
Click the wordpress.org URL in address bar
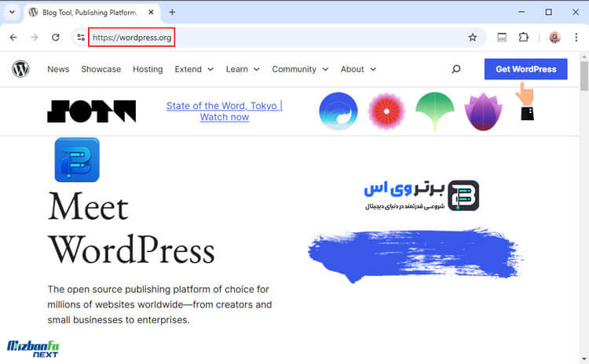click(x=132, y=37)
